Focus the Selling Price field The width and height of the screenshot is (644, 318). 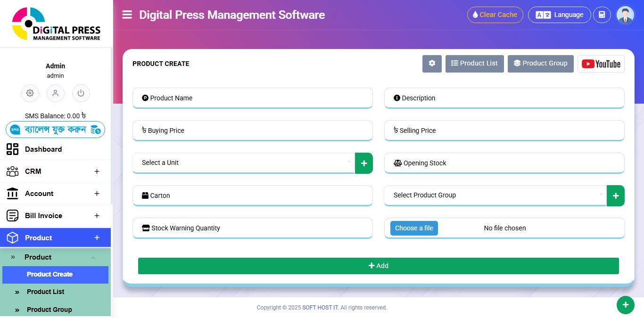(504, 130)
